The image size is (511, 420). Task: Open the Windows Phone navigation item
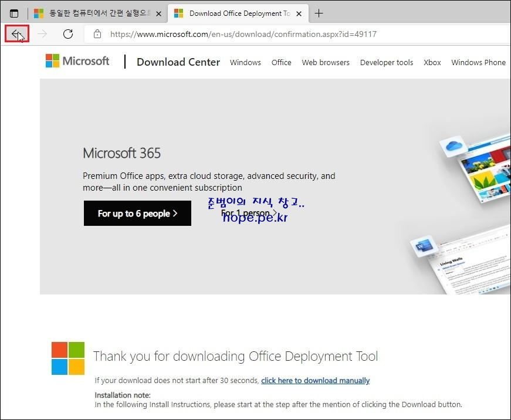point(478,62)
